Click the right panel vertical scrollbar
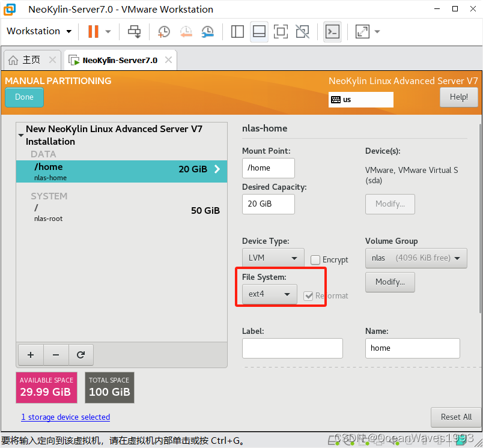483x448 pixels. 480,219
